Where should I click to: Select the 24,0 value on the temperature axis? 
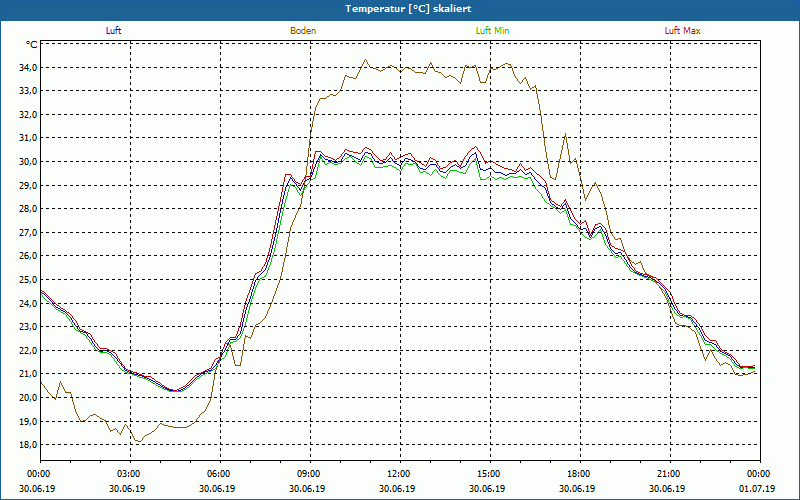(28, 304)
